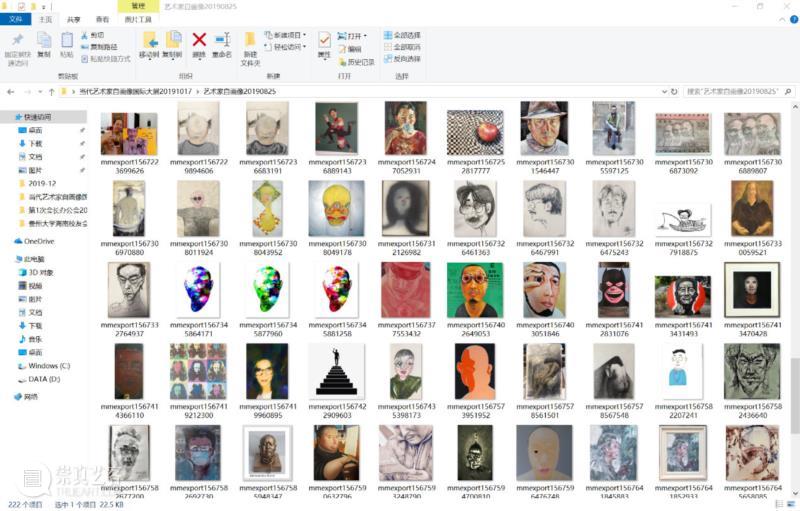Click breadcrumb 艺术家自画像20190825
The width and height of the screenshot is (800, 511).
tap(240, 92)
